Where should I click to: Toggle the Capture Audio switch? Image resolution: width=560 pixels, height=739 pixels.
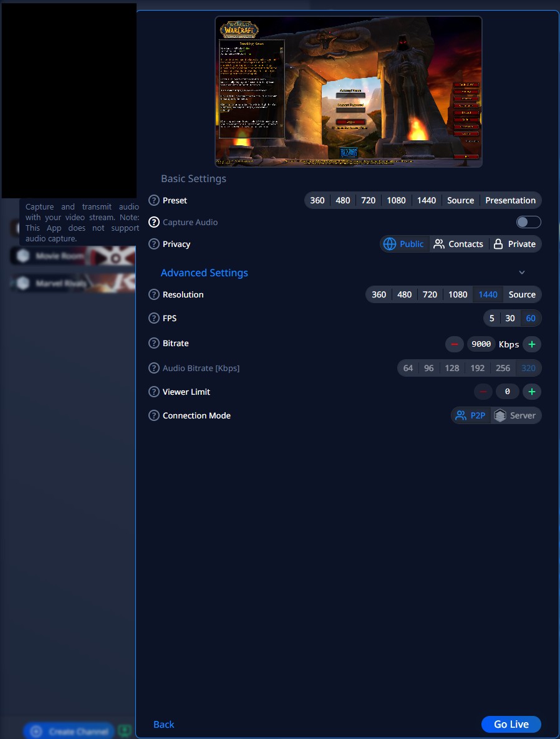pyautogui.click(x=528, y=222)
